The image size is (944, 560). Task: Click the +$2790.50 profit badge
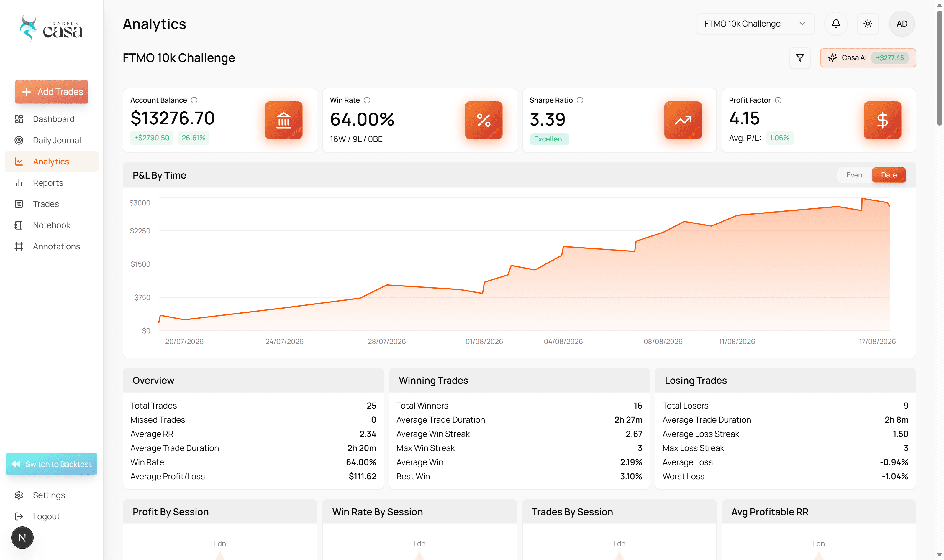pos(152,138)
